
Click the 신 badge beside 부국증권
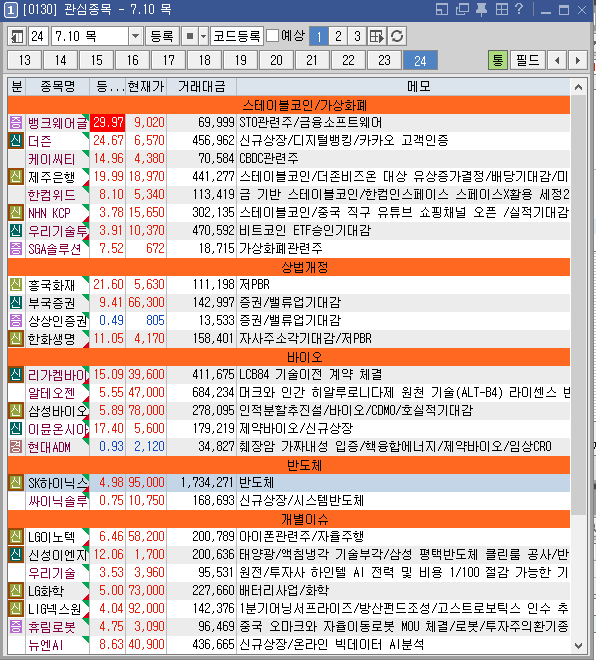(x=16, y=303)
